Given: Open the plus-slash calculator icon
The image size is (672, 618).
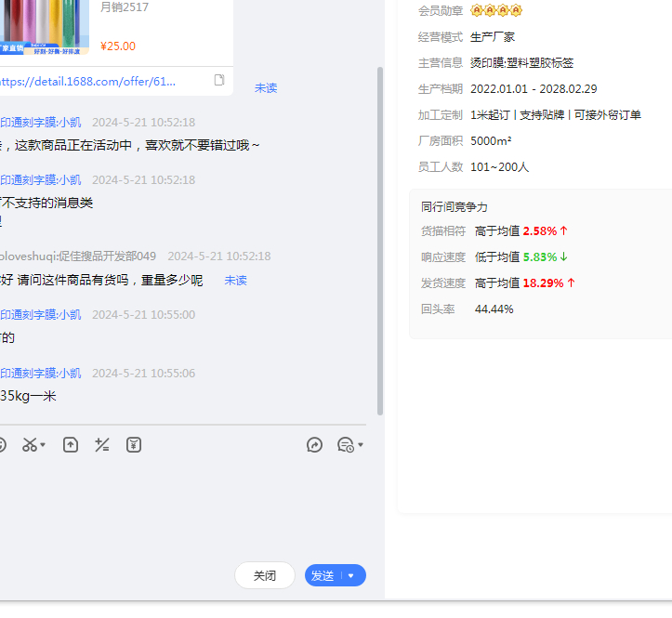Looking at the screenshot, I should [102, 445].
